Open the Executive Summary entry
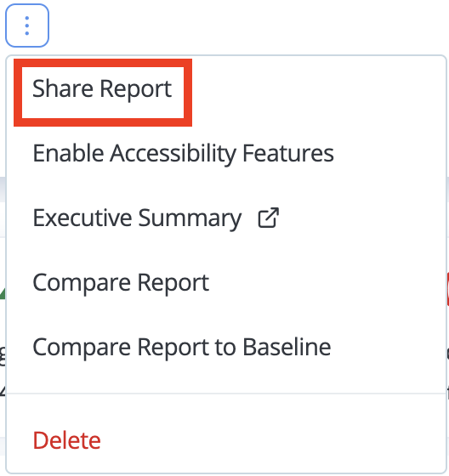This screenshot has height=476, width=449. pos(137,218)
